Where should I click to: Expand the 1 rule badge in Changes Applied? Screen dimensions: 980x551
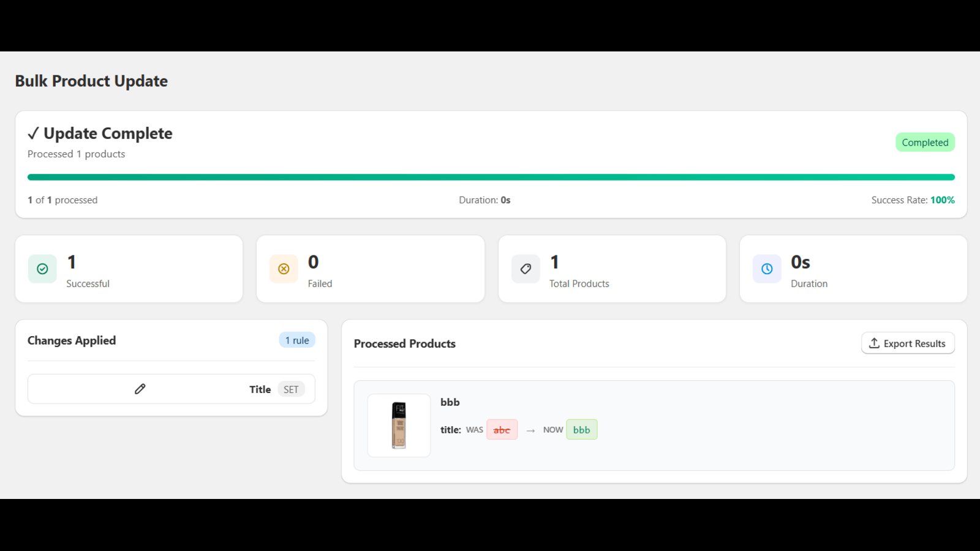coord(296,340)
